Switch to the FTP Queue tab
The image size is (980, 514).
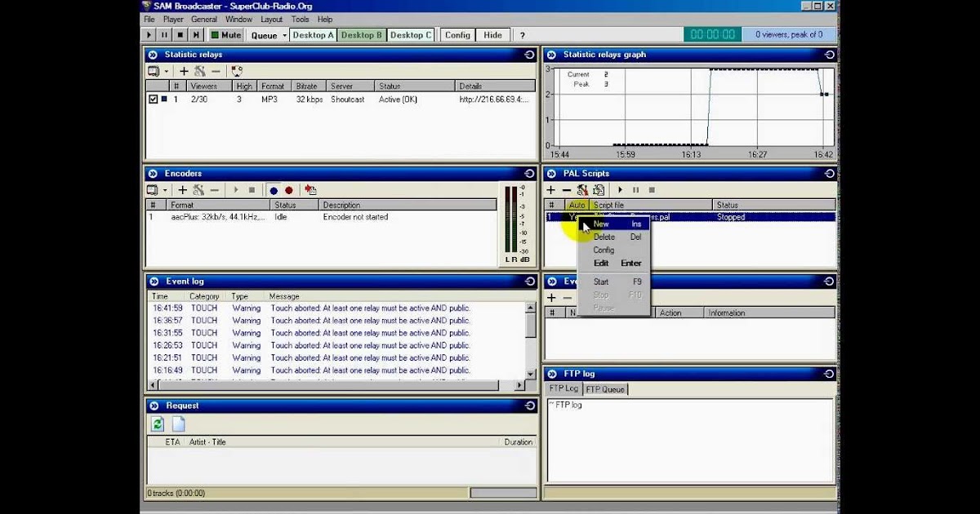point(605,389)
